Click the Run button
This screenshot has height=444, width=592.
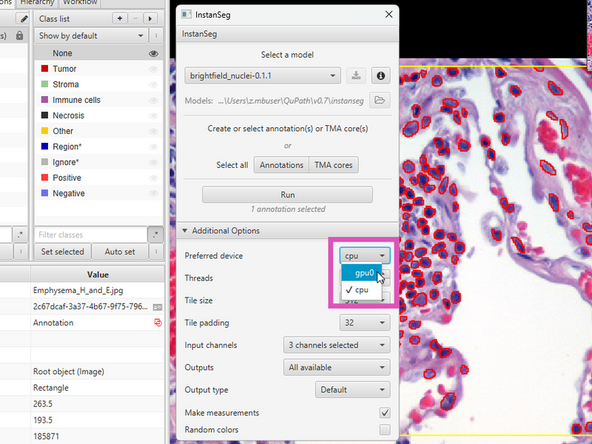pos(287,194)
